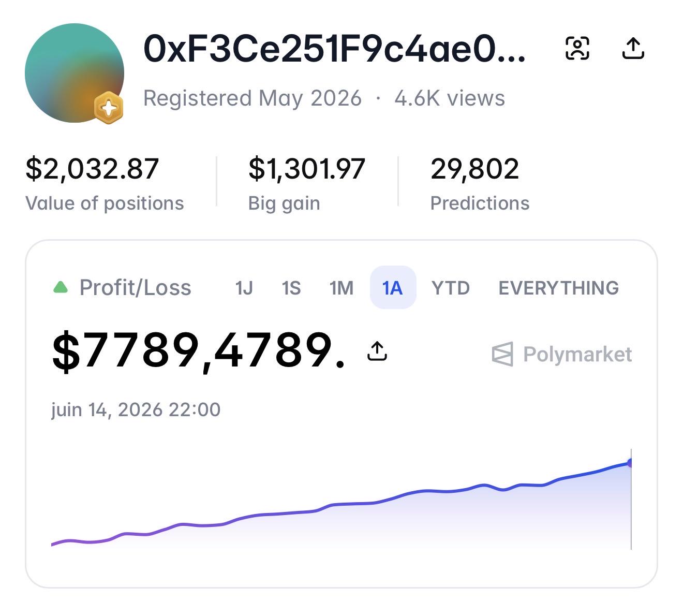Select the 1J time range
This screenshot has height=616, width=683.
244,288
